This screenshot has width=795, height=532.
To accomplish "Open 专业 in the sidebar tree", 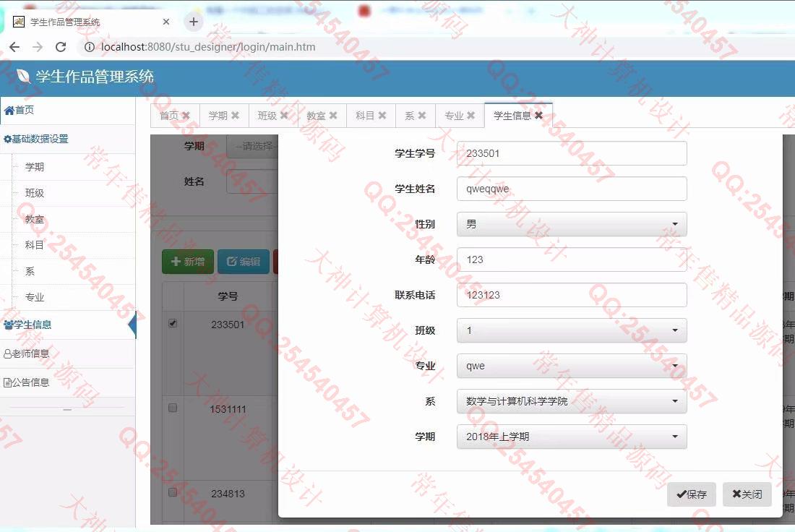I will 35,297.
